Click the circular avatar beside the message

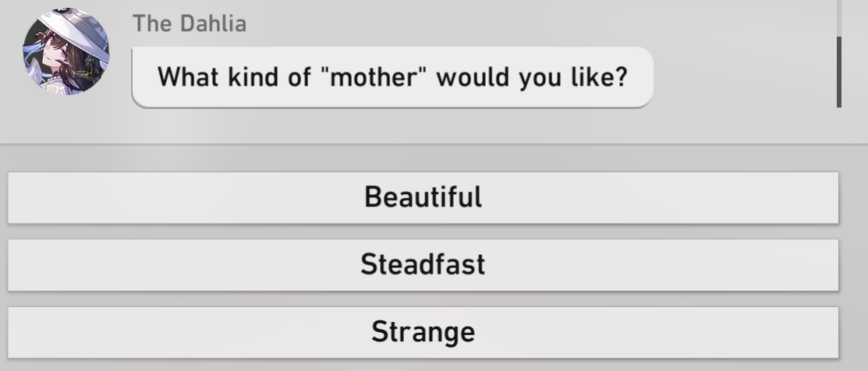pos(66,51)
